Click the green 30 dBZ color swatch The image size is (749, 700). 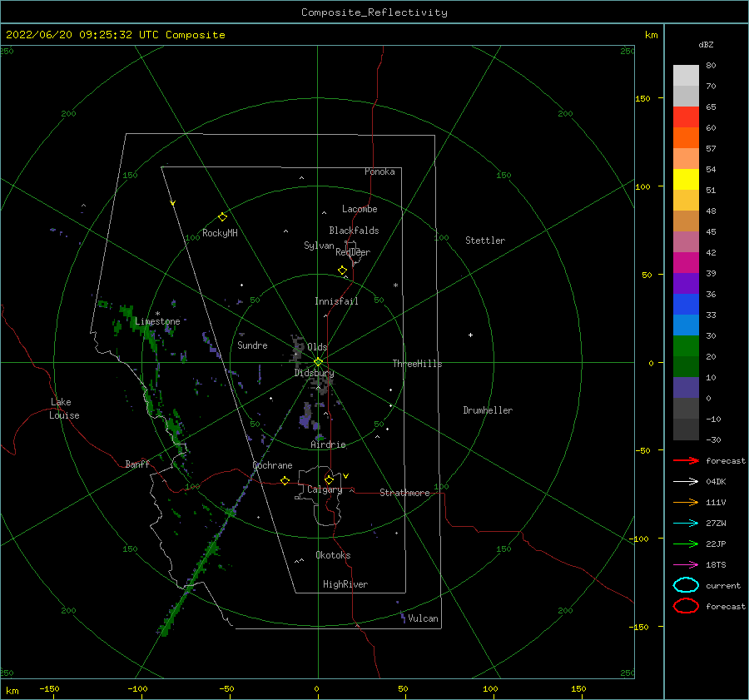pyautogui.click(x=686, y=346)
